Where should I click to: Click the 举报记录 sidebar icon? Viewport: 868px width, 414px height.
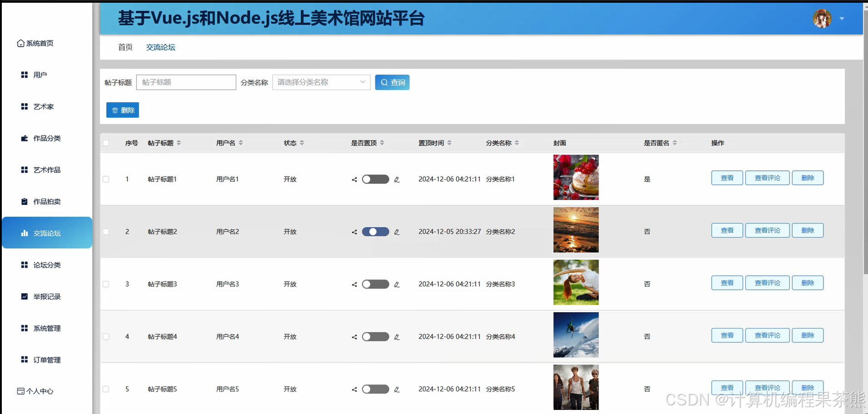click(25, 296)
